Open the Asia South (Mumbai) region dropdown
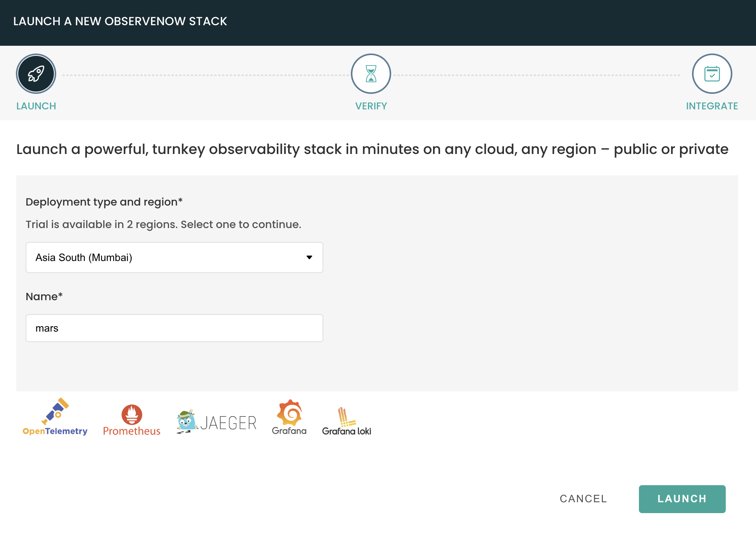Viewport: 756px width, 536px height. (174, 258)
